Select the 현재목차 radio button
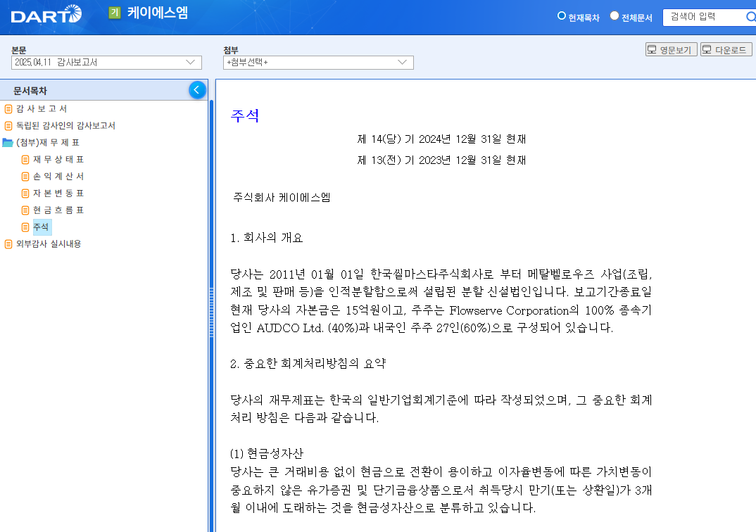Image resolution: width=756 pixels, height=532 pixels. [562, 17]
